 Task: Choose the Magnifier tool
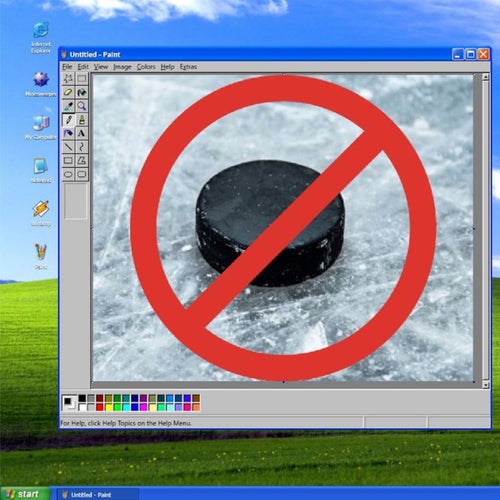click(x=82, y=106)
